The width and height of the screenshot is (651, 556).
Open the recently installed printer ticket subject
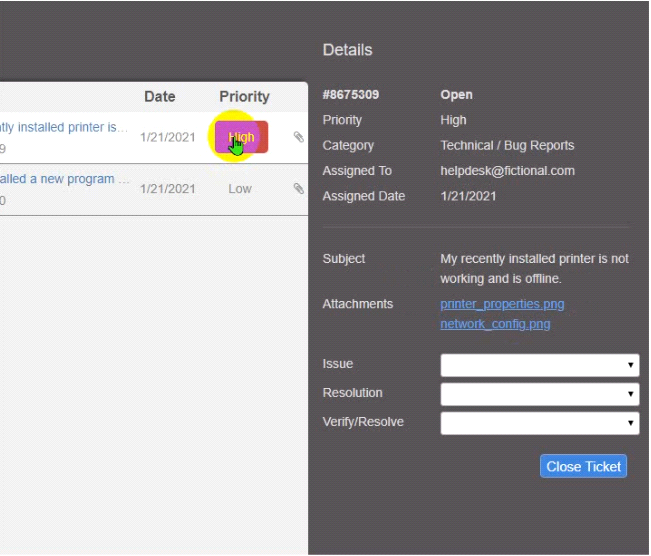[x=64, y=127]
